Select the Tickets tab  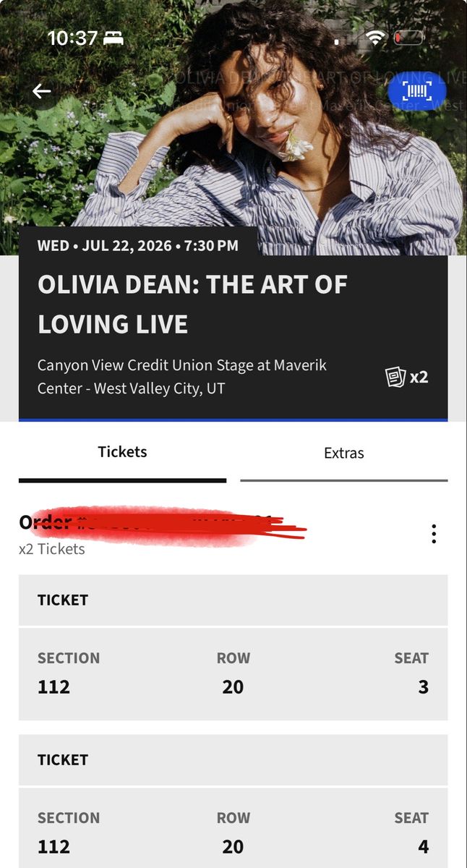tap(122, 454)
